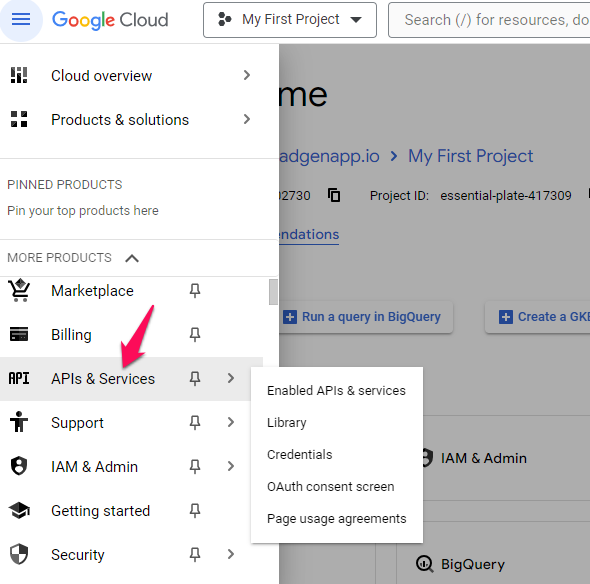590x584 pixels.
Task: Expand the Security submenu chevron
Action: click(231, 554)
